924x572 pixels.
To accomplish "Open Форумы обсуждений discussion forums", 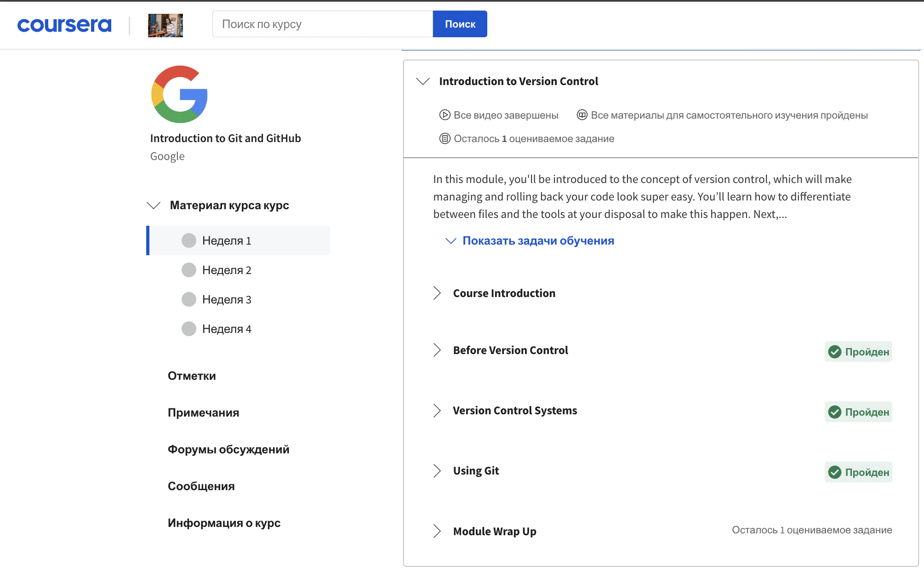I will [x=228, y=449].
